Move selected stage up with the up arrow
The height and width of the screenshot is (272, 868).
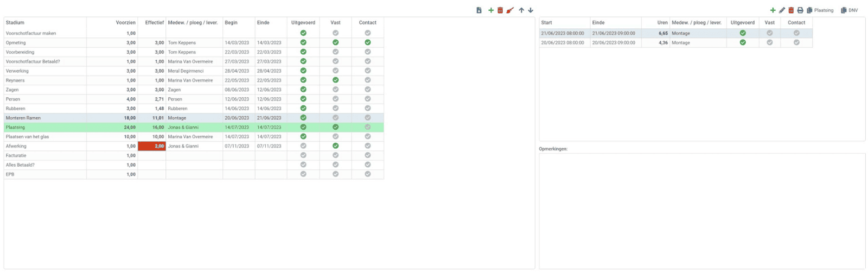521,10
